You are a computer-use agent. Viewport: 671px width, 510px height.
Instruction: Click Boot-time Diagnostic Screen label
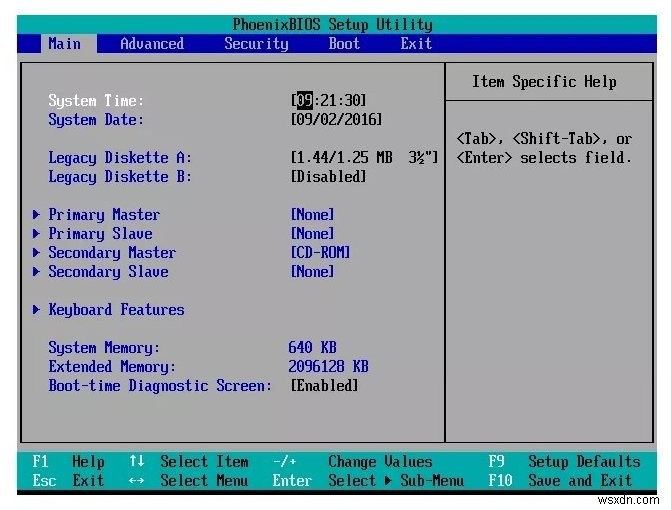(x=160, y=385)
